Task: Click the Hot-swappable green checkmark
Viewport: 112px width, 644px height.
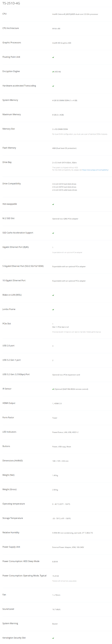Action: (x=53, y=204)
